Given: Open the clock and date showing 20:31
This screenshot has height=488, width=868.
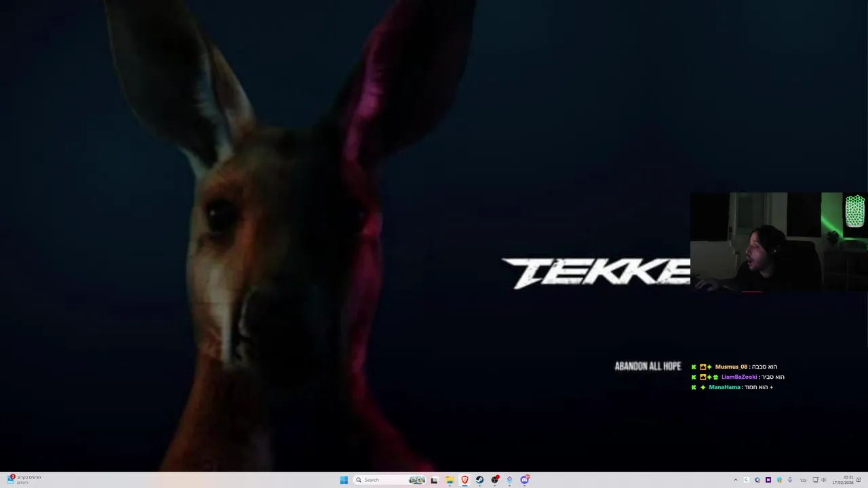Looking at the screenshot, I should [x=843, y=480].
